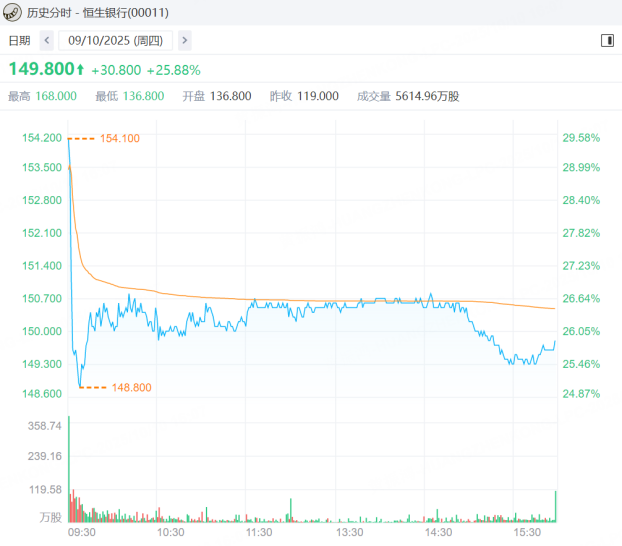Click the 148.600 price axis label

pyautogui.click(x=42, y=394)
